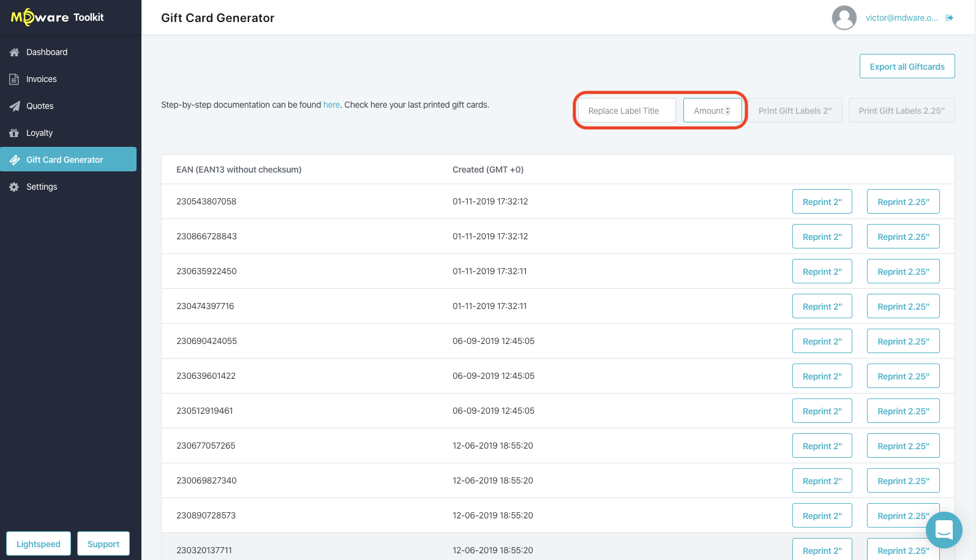Click the MDware Toolkit logo

point(58,17)
